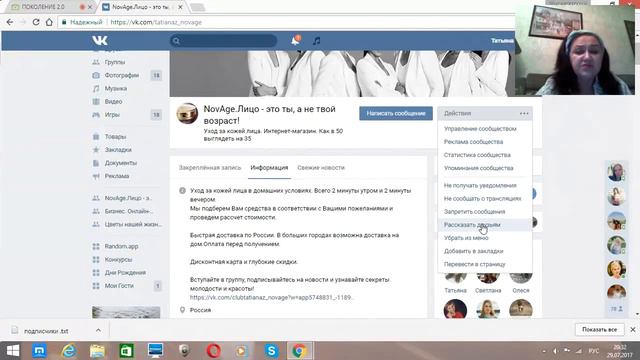Open Реклама in left sidebar
Viewport: 640px width, 360px height.
[117, 176]
